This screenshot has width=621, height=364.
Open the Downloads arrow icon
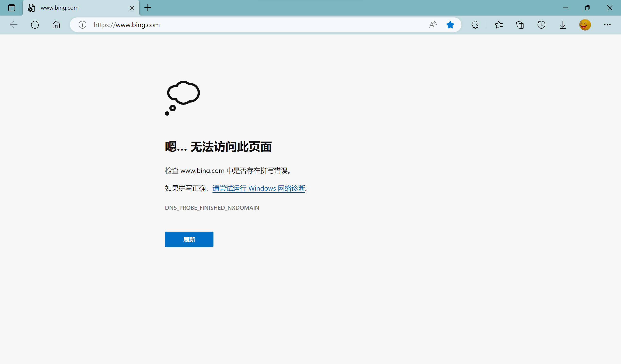(x=563, y=25)
